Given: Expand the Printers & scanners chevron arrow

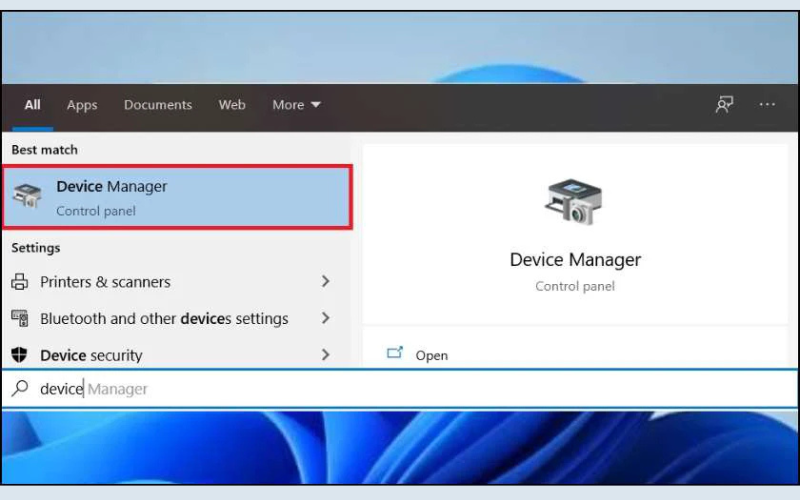Looking at the screenshot, I should (x=325, y=282).
